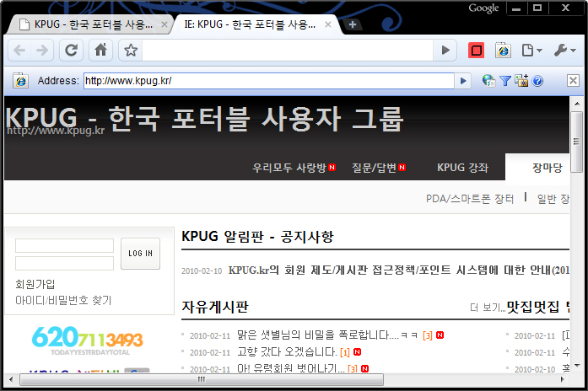Click the horizontal scrollbar right arrow

click(562, 379)
